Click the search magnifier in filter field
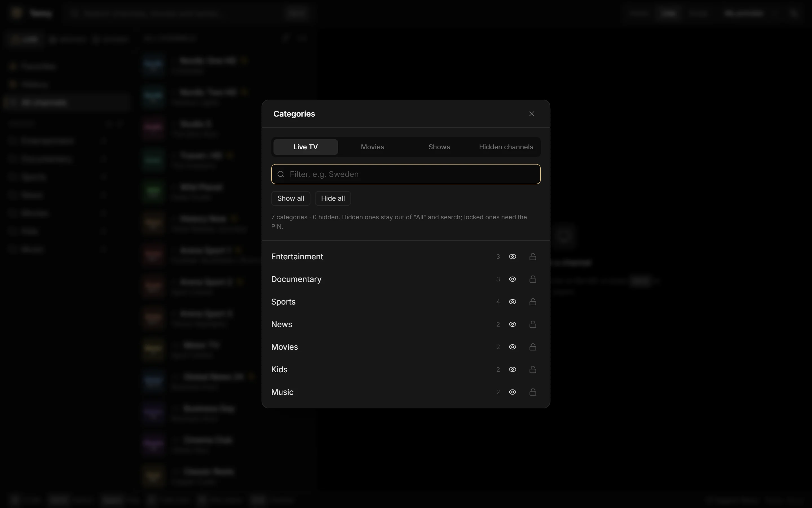 click(x=281, y=174)
